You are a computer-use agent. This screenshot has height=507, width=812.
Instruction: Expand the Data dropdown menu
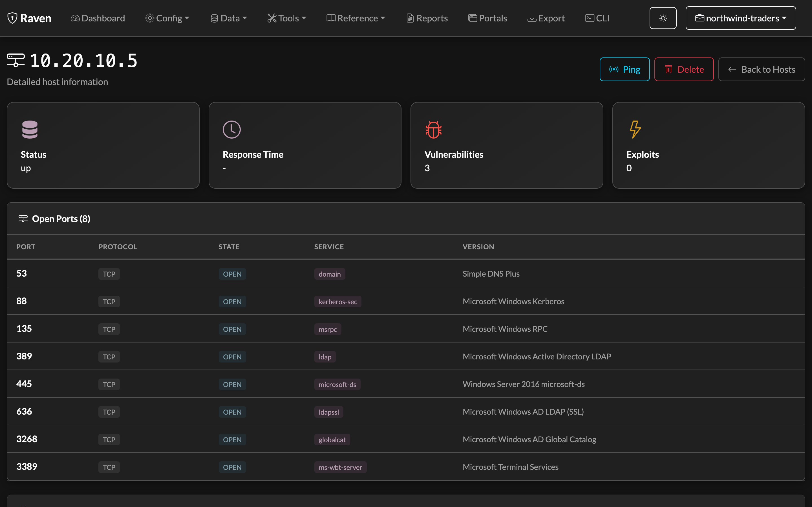229,18
